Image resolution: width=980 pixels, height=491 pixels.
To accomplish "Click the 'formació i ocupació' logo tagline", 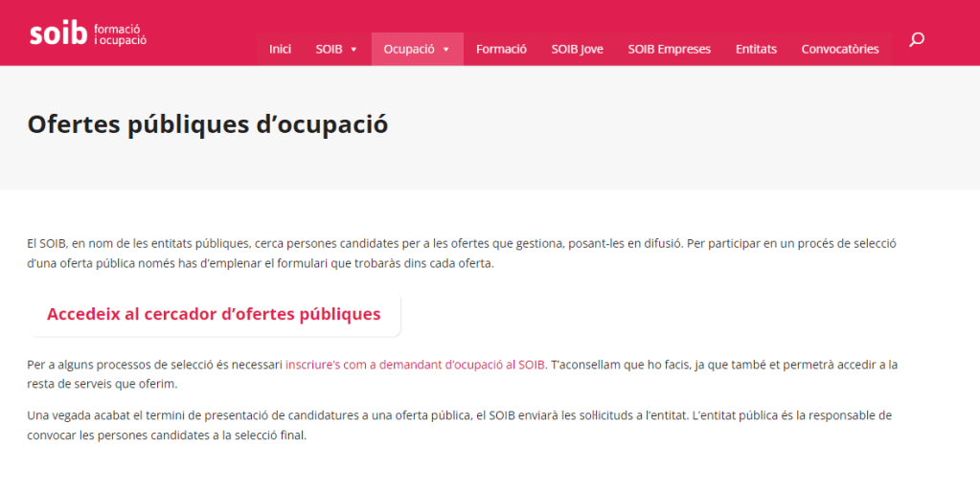I will pos(121,35).
